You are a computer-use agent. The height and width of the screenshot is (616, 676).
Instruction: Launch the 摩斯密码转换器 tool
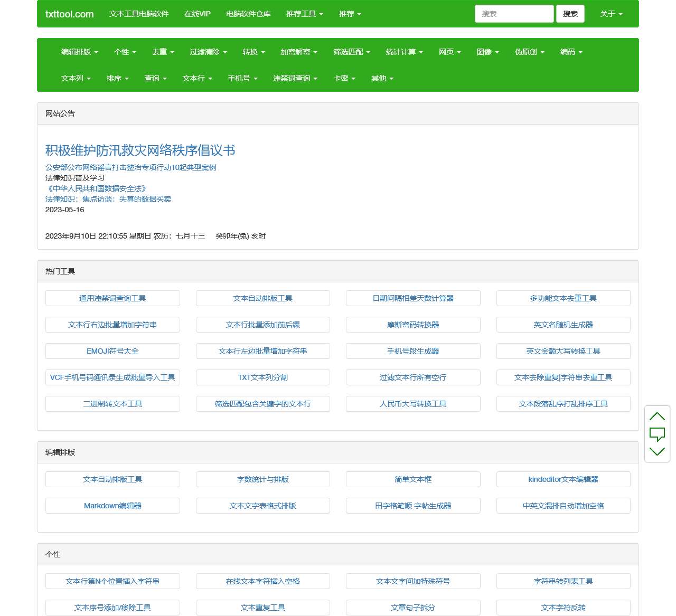tap(413, 325)
